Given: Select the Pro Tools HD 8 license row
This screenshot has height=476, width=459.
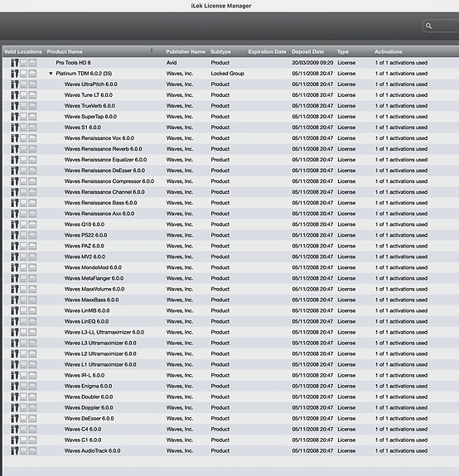Looking at the screenshot, I should tap(231, 63).
